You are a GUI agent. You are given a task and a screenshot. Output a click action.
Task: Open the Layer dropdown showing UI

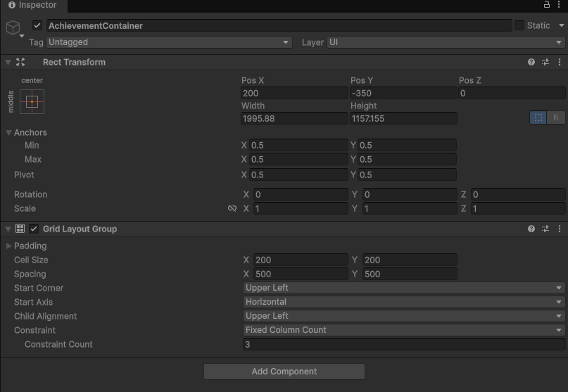point(446,42)
